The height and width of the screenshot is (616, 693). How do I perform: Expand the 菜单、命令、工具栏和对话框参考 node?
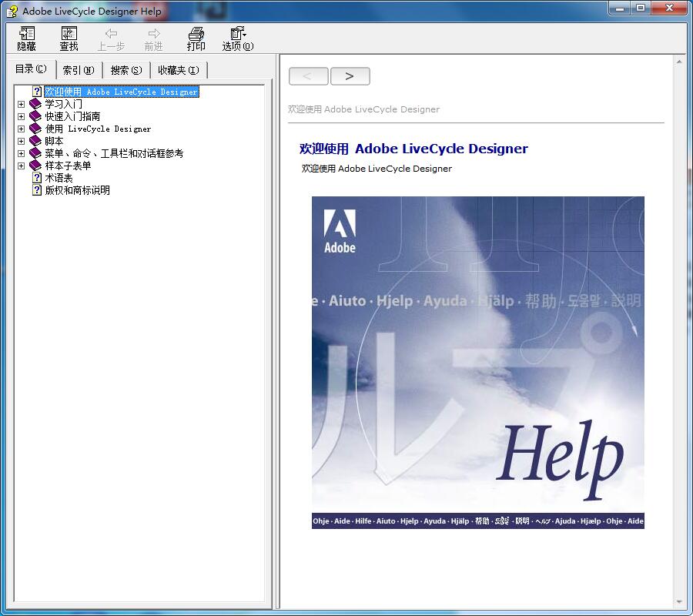click(21, 153)
